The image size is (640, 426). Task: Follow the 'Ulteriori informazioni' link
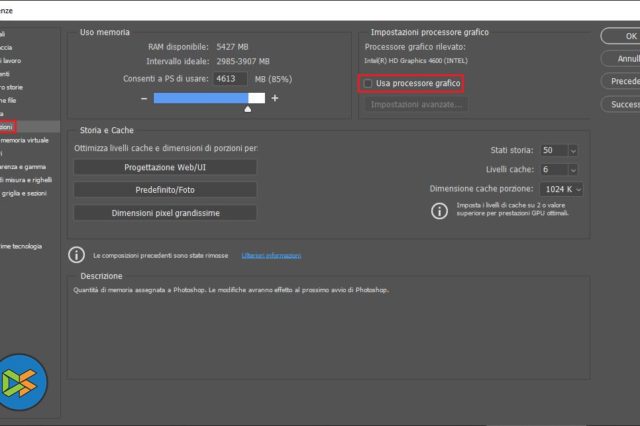pyautogui.click(x=271, y=255)
